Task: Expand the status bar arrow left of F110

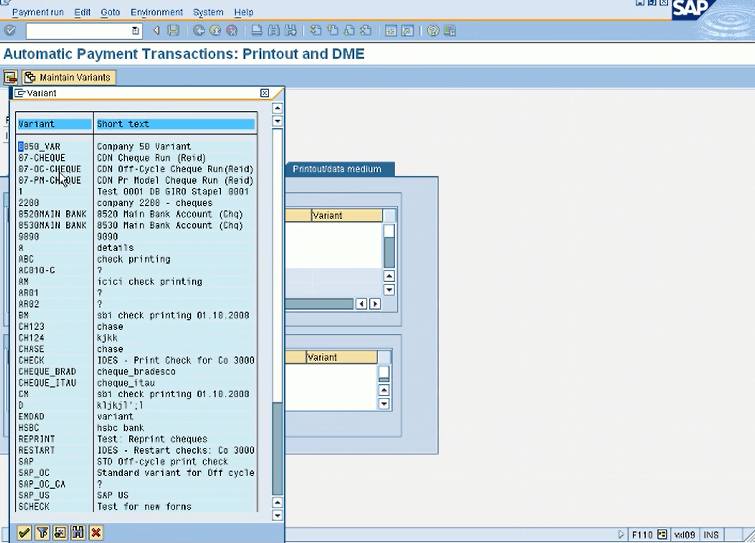Action: (x=621, y=534)
